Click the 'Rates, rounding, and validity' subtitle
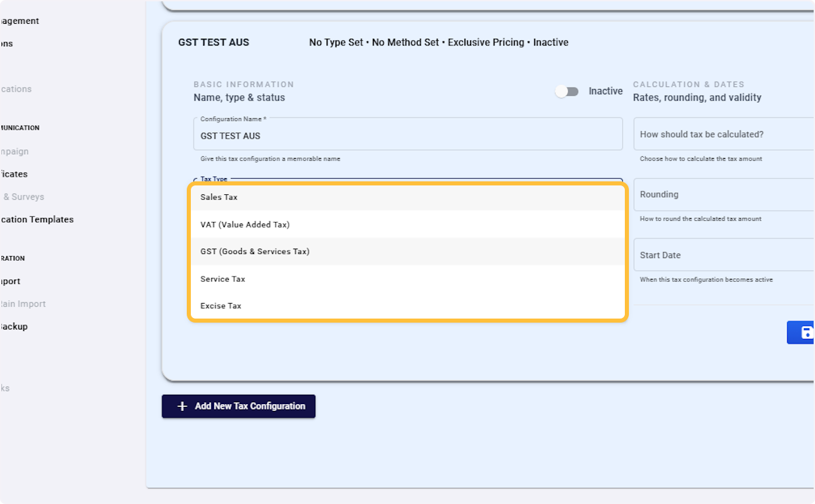Screen dimensions: 815x504 [x=697, y=98]
